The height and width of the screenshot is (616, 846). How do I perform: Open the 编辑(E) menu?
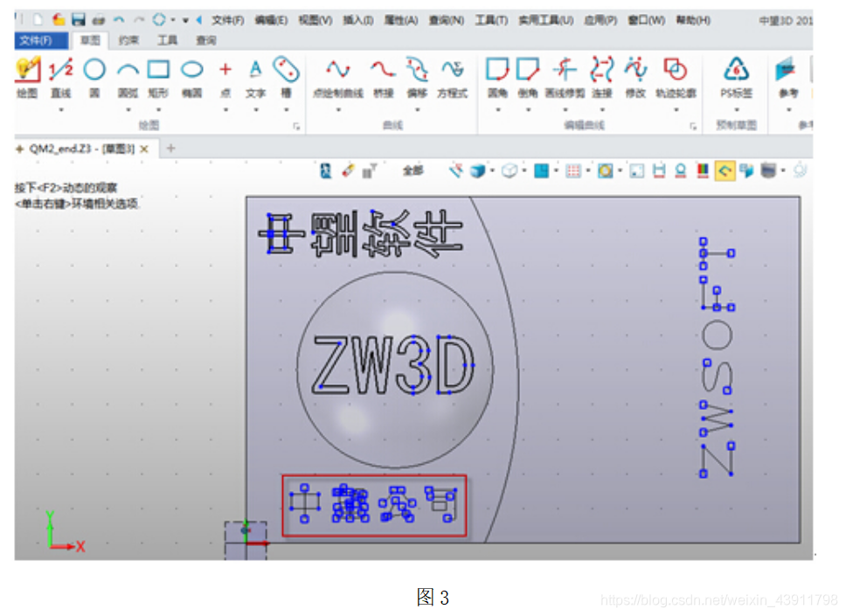coord(271,20)
